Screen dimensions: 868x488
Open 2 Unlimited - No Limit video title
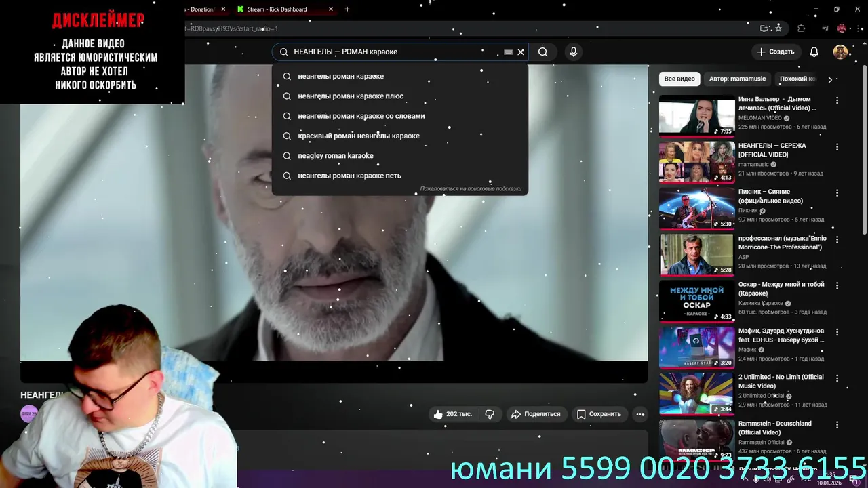pyautogui.click(x=781, y=382)
